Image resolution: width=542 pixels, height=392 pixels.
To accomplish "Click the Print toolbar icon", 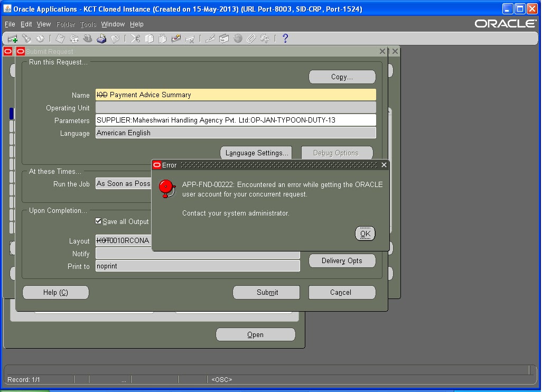I will point(101,39).
